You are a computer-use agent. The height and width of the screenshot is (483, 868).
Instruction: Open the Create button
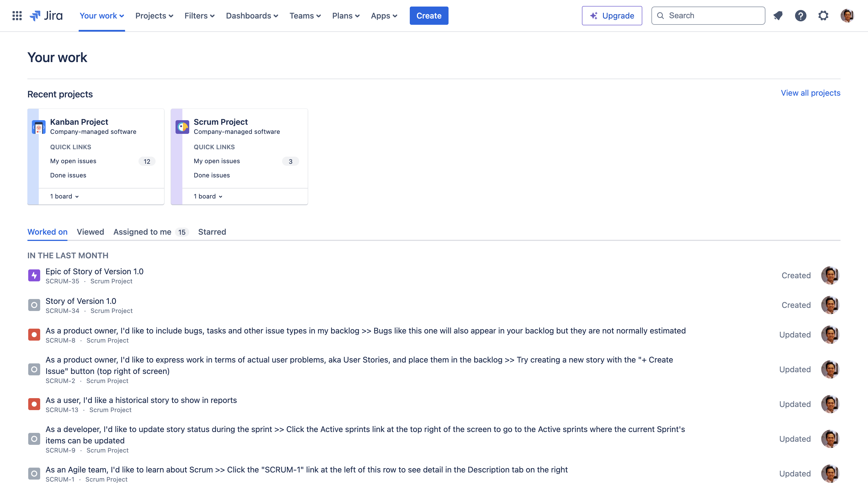click(x=429, y=15)
